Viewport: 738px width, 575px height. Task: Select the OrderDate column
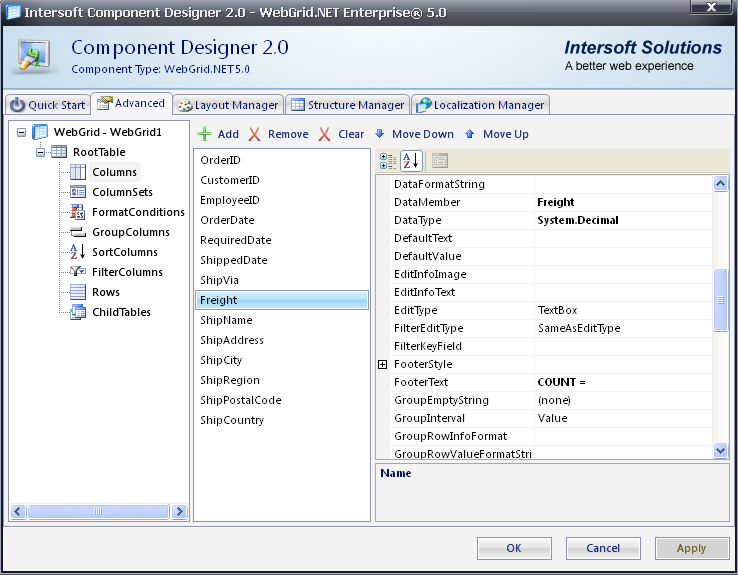pos(281,220)
